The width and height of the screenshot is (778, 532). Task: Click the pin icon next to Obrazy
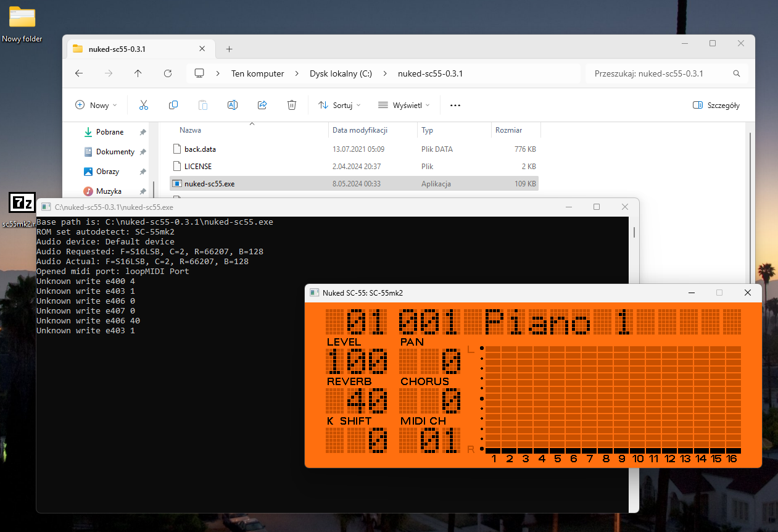coord(143,172)
